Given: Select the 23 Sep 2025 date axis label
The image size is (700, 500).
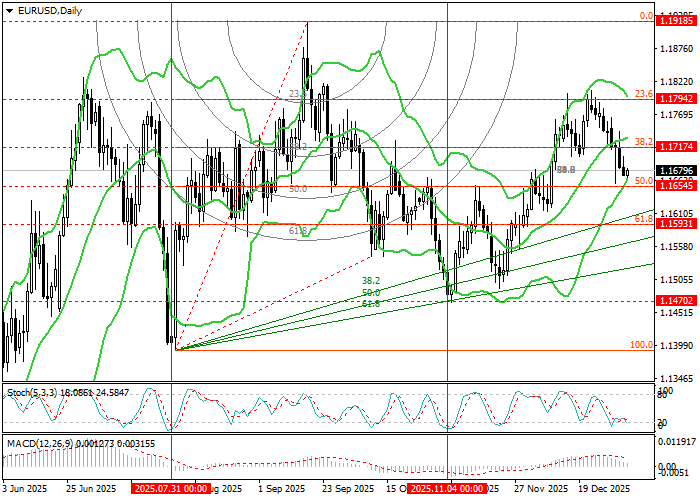Looking at the screenshot, I should [x=348, y=489].
